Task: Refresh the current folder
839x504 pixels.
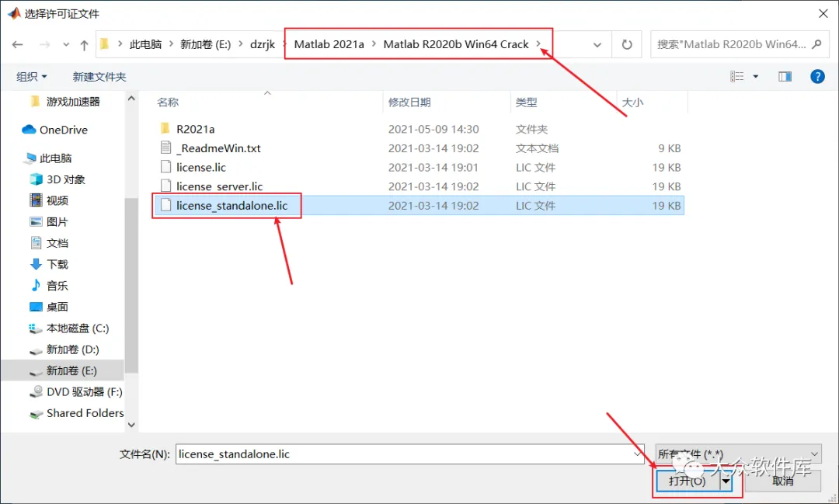Action: point(627,44)
